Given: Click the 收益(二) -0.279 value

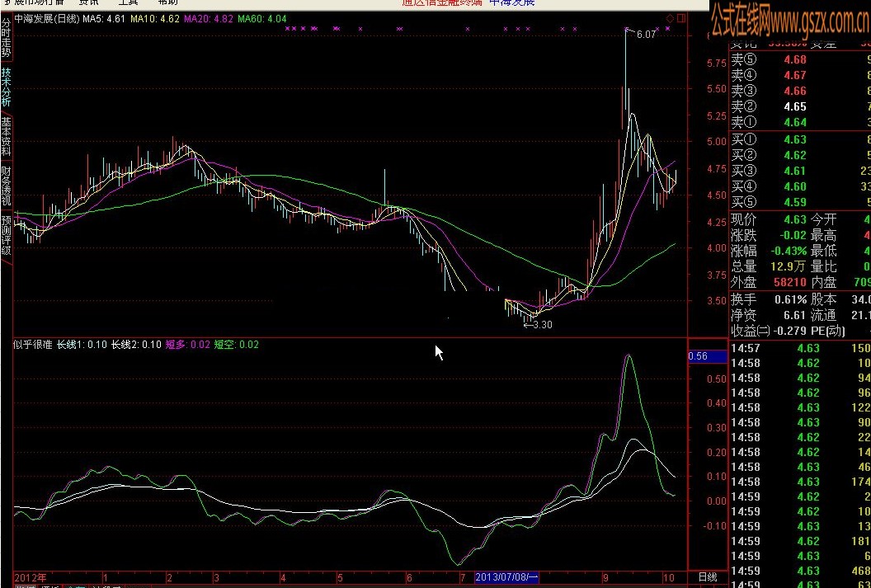Looking at the screenshot, I should 790,331.
